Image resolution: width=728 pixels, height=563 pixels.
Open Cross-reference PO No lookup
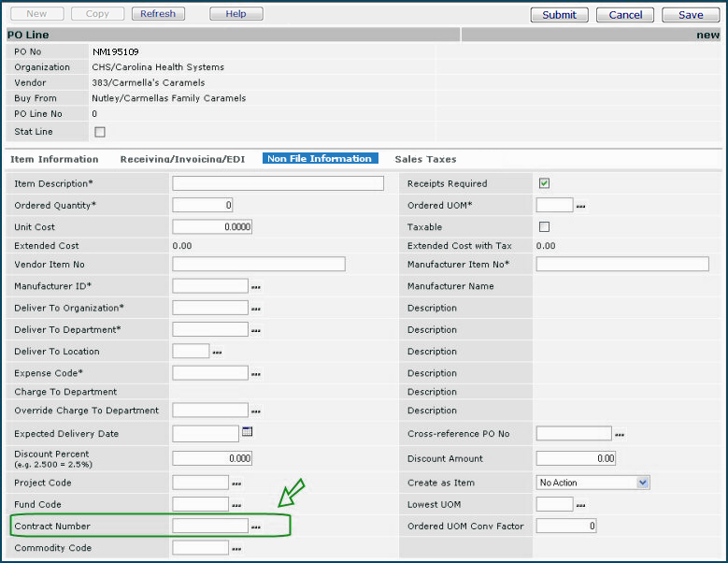point(619,435)
